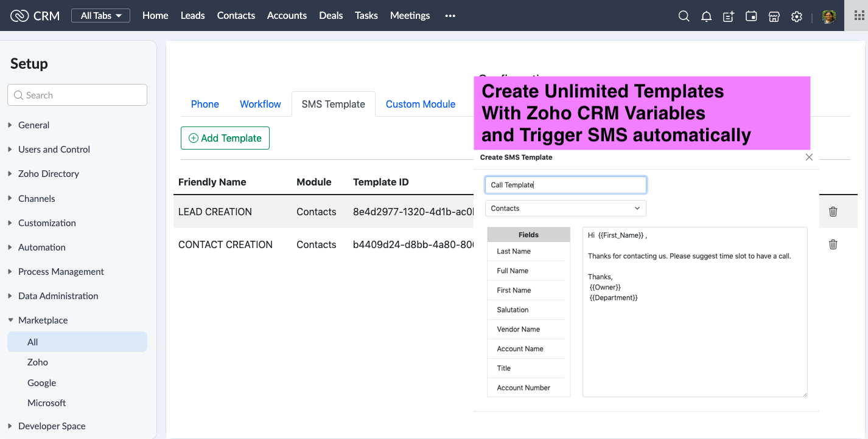Image resolution: width=868 pixels, height=439 pixels.
Task: Open the Settings gear icon
Action: (x=796, y=16)
